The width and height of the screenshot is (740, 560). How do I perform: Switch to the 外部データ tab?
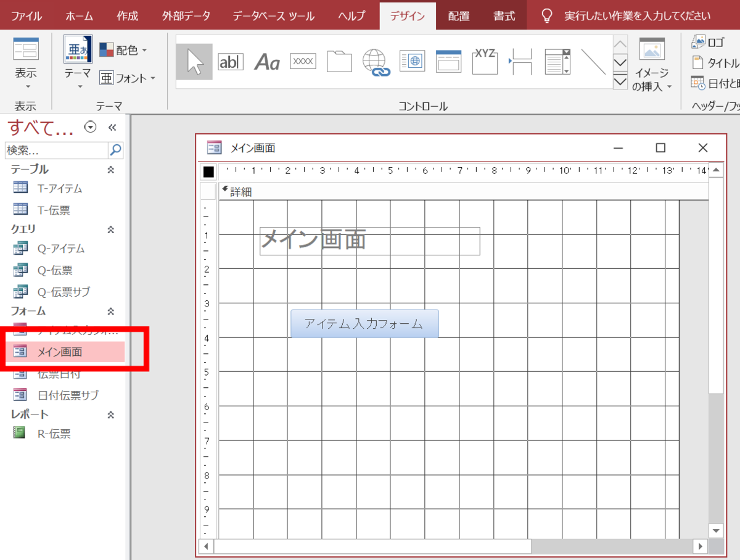[x=186, y=16]
